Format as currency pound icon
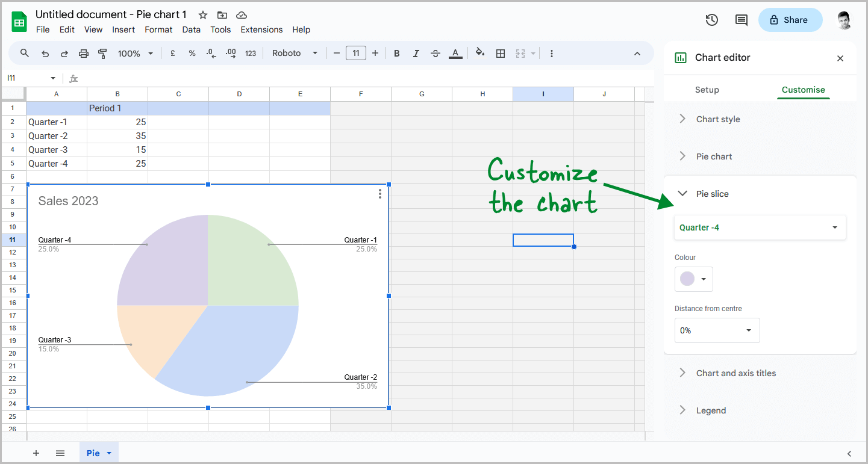Viewport: 868px width, 464px height. [173, 54]
